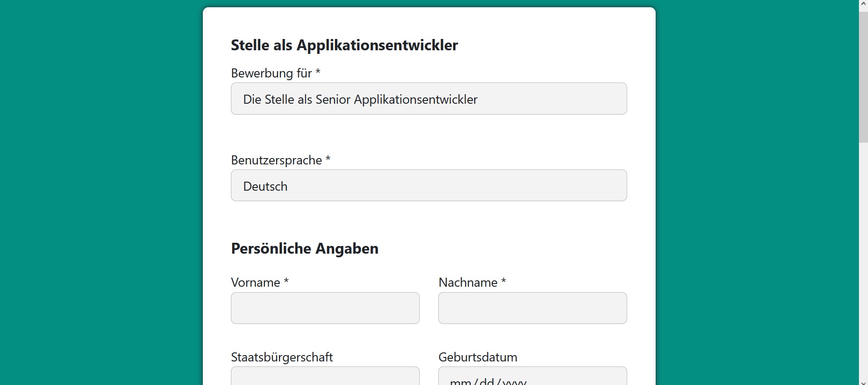The image size is (868, 385).
Task: Click the 'Staatsbürgerschaft' label text
Action: 282,357
